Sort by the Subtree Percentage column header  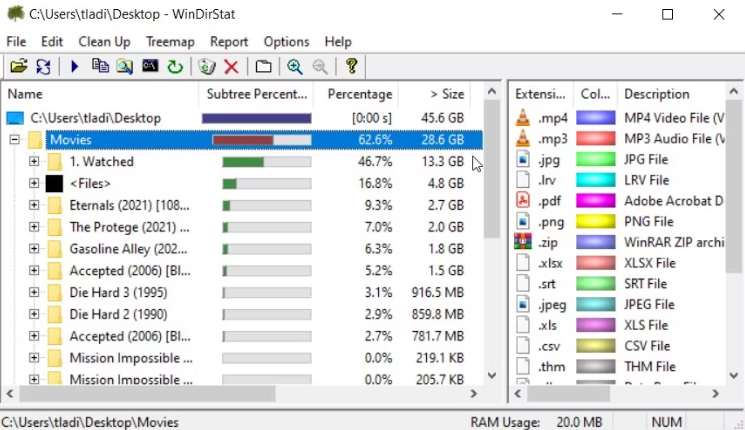(256, 94)
